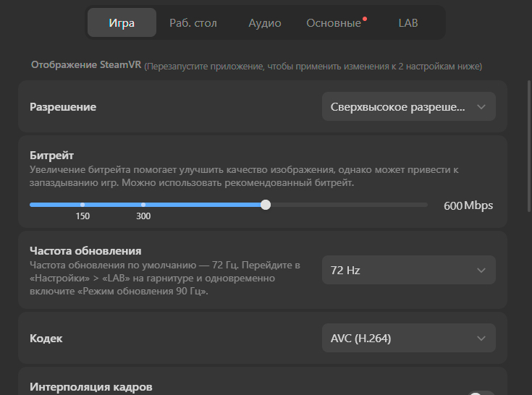Click the unfilled part of the bitrate track
Viewport: 532px width, 395px height.
click(349, 205)
